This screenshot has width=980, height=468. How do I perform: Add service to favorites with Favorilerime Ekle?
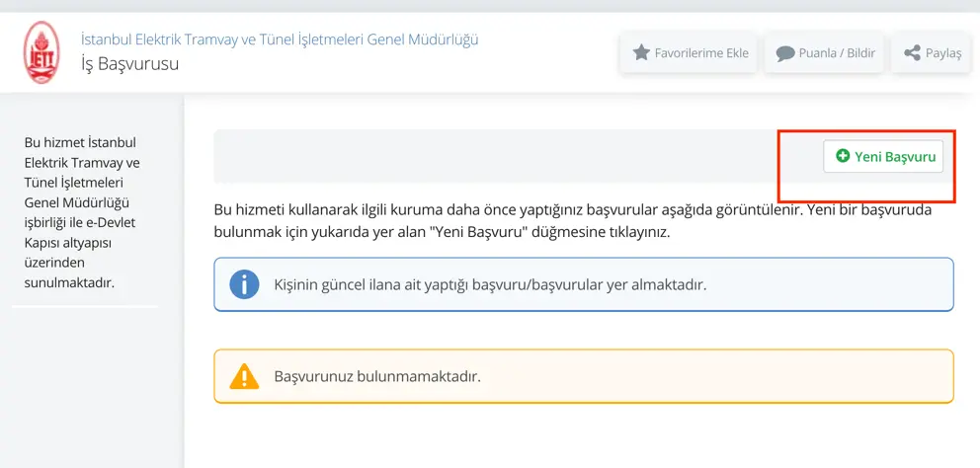(690, 53)
